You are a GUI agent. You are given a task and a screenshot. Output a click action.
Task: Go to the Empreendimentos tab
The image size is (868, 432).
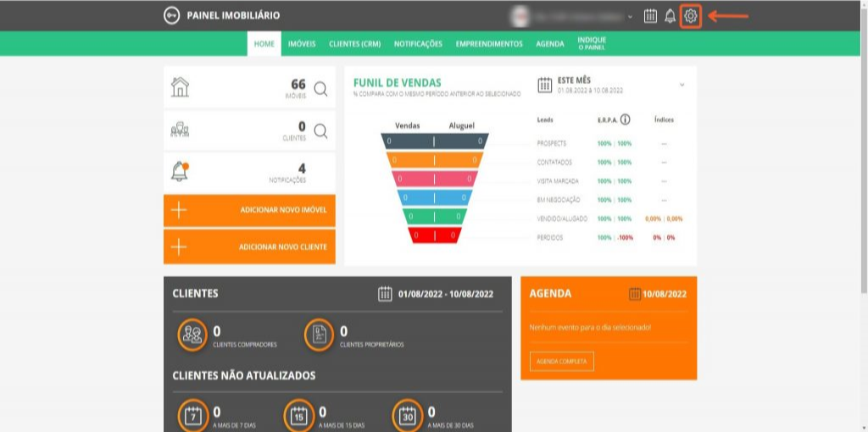pos(489,44)
